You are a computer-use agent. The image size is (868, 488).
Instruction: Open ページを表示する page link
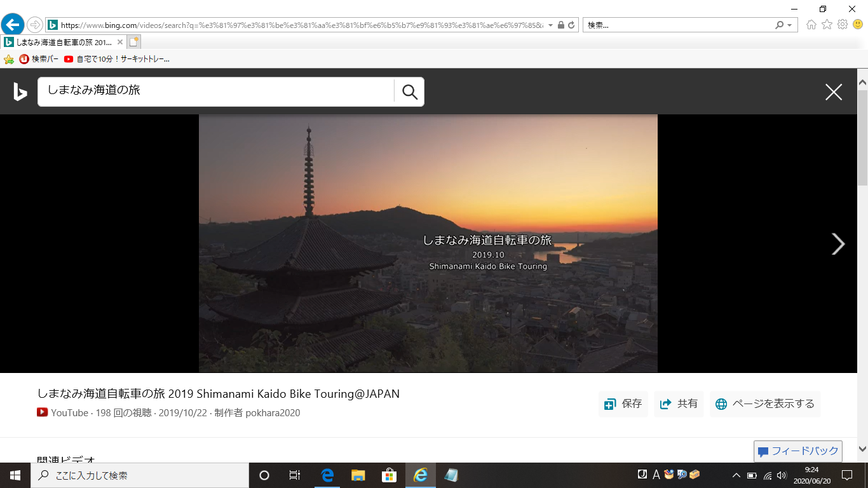pos(765,404)
